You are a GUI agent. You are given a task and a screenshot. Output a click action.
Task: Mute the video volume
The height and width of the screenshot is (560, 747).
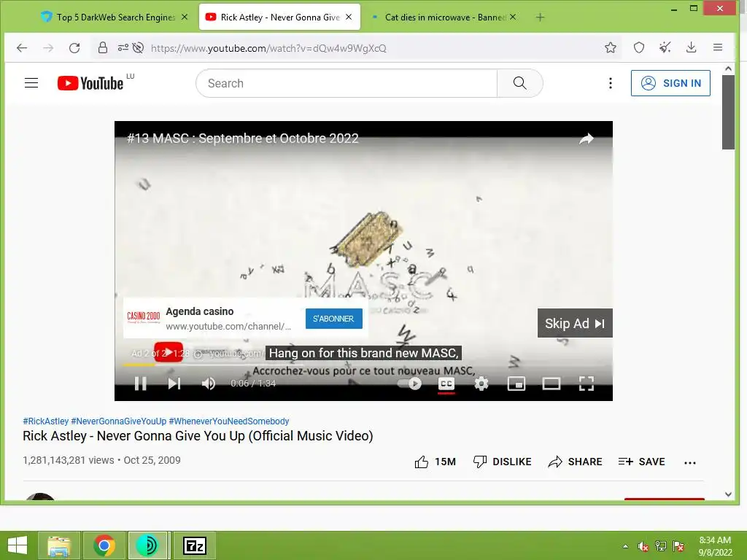(208, 384)
